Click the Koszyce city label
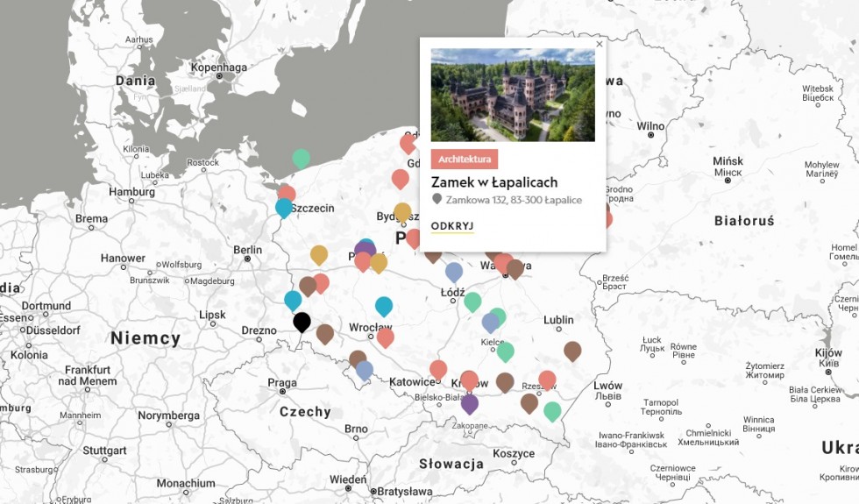Screen dimensions: 859x504 [x=514, y=454]
